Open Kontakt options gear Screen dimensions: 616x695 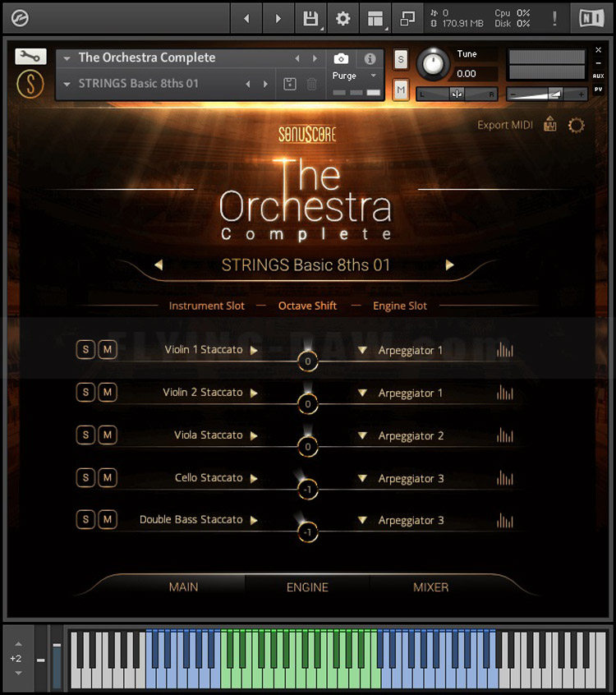[x=342, y=18]
